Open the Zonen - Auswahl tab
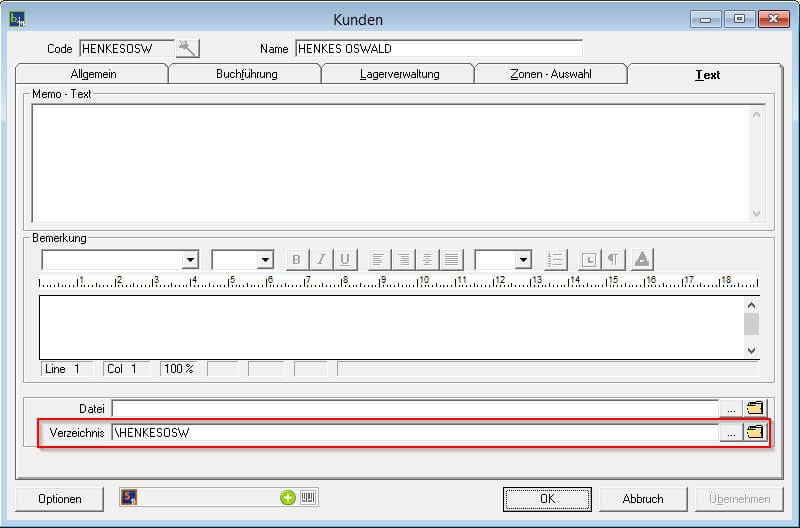800x528 pixels. [551, 74]
